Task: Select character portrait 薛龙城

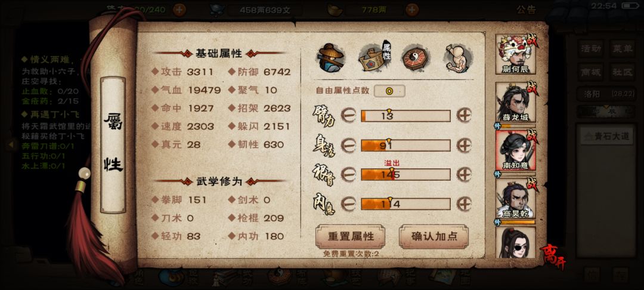Action: 516,102
